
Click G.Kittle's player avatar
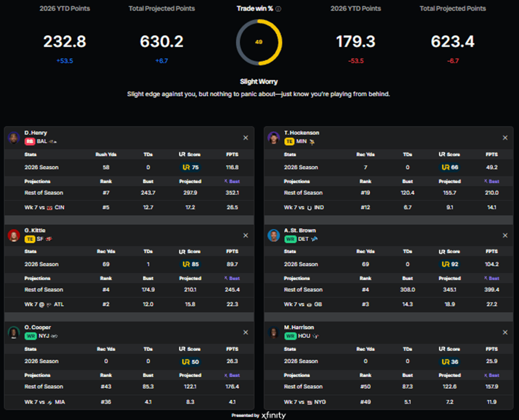tap(14, 235)
